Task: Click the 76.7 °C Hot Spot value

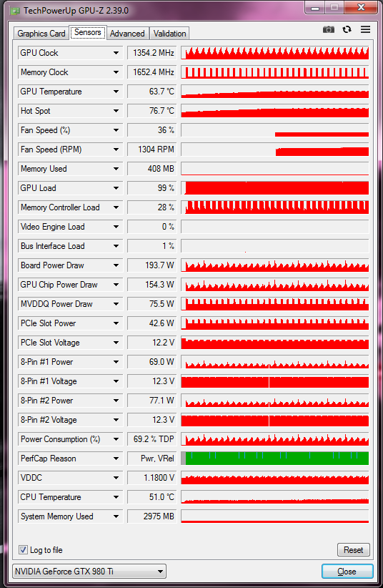Action: [x=151, y=111]
